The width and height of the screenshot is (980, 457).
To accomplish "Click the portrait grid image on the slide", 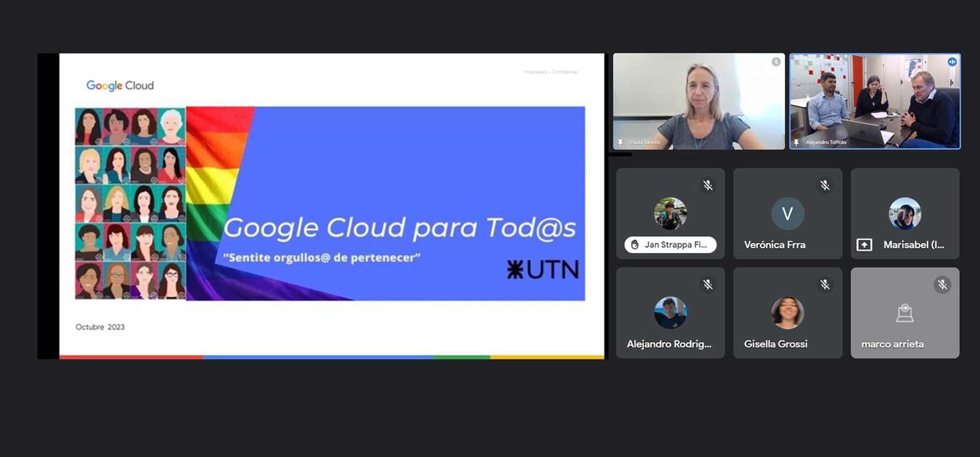I will click(130, 204).
